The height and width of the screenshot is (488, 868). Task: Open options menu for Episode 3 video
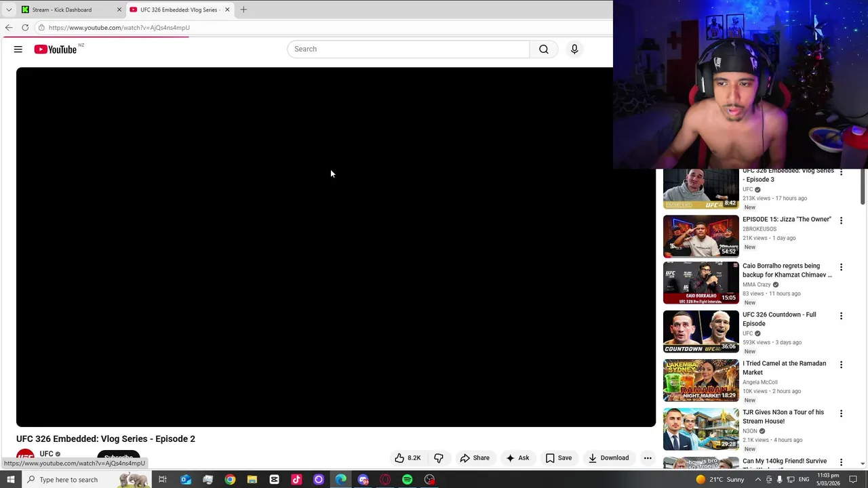[841, 174]
